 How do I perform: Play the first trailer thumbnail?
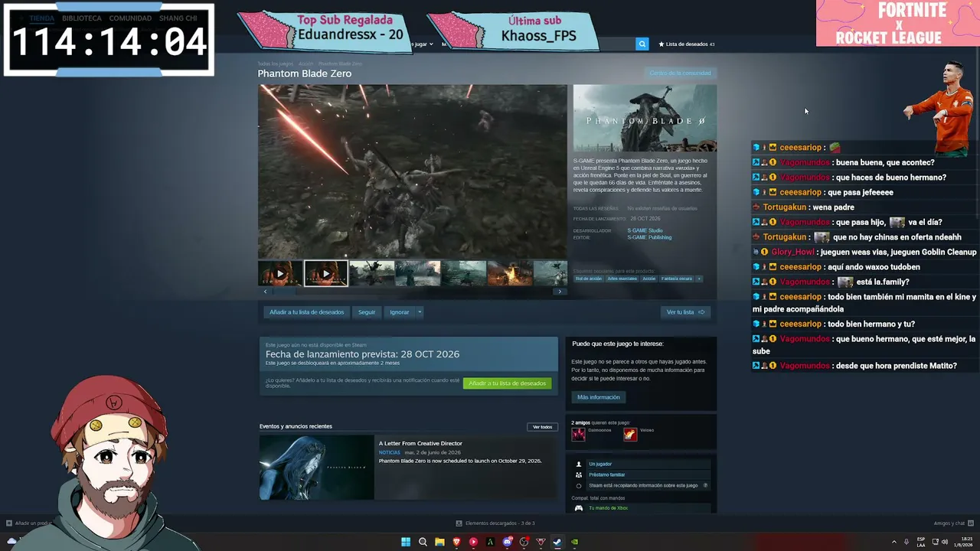pyautogui.click(x=280, y=273)
